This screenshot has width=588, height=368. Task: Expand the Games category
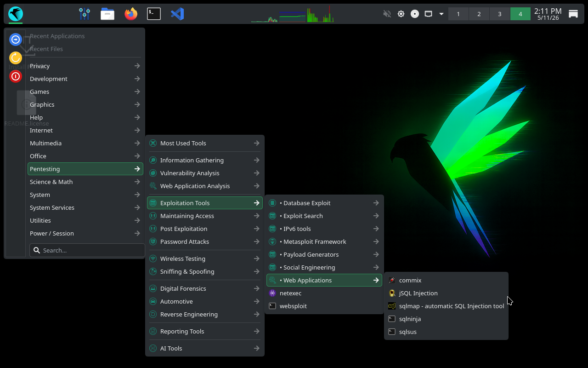pyautogui.click(x=85, y=92)
